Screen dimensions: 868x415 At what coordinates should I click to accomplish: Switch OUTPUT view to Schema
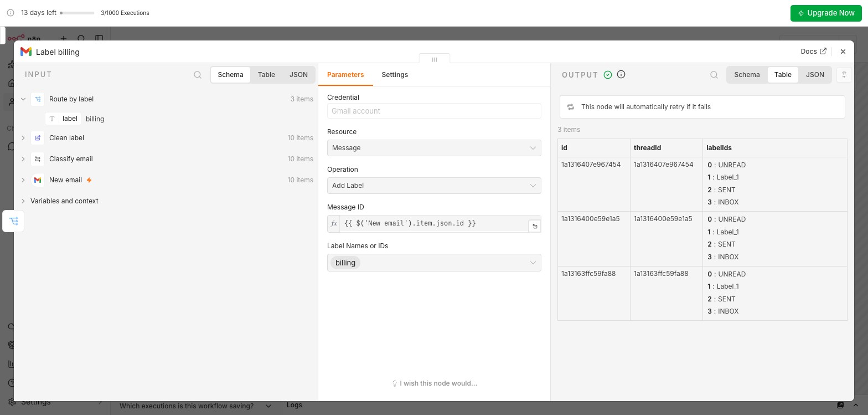(747, 75)
